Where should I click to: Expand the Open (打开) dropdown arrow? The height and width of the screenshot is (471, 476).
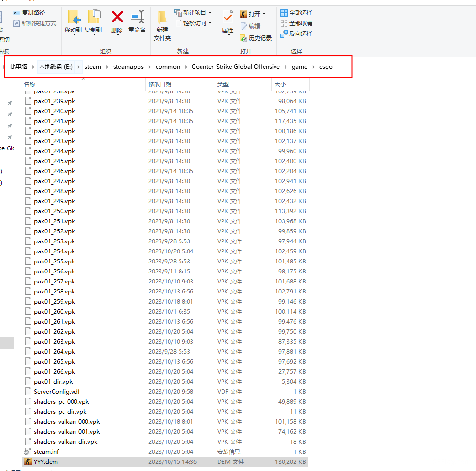coord(264,14)
